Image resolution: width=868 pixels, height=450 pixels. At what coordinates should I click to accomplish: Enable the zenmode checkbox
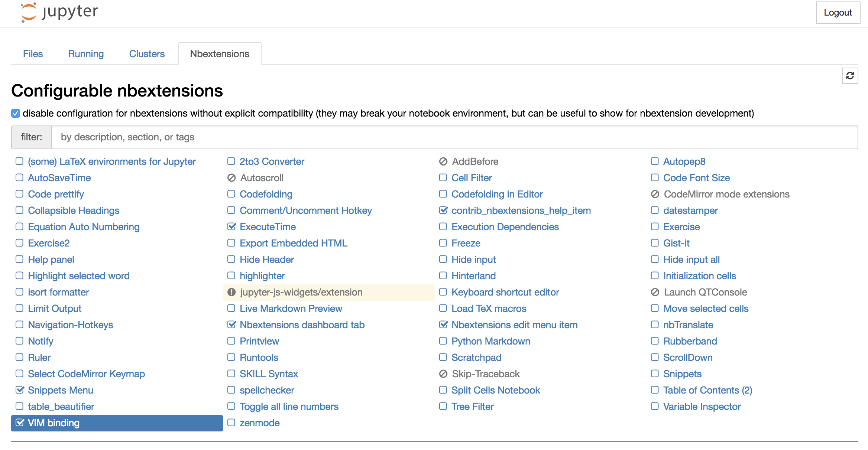231,423
